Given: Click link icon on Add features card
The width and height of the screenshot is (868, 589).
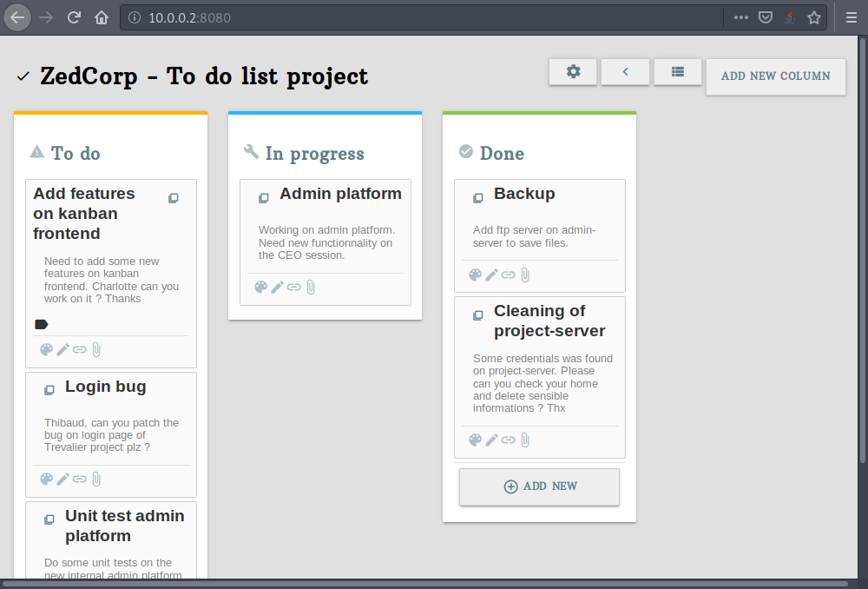Looking at the screenshot, I should 80,349.
